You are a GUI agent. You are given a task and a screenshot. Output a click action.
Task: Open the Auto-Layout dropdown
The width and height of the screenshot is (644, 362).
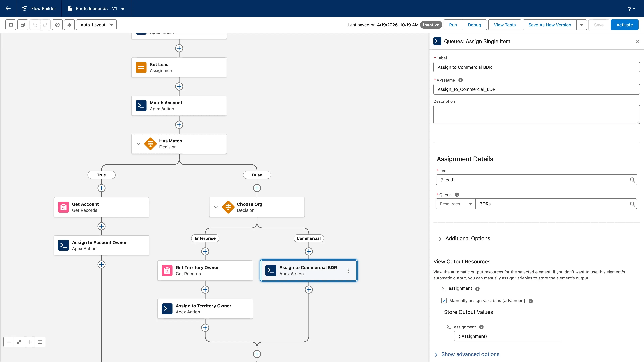(x=96, y=25)
